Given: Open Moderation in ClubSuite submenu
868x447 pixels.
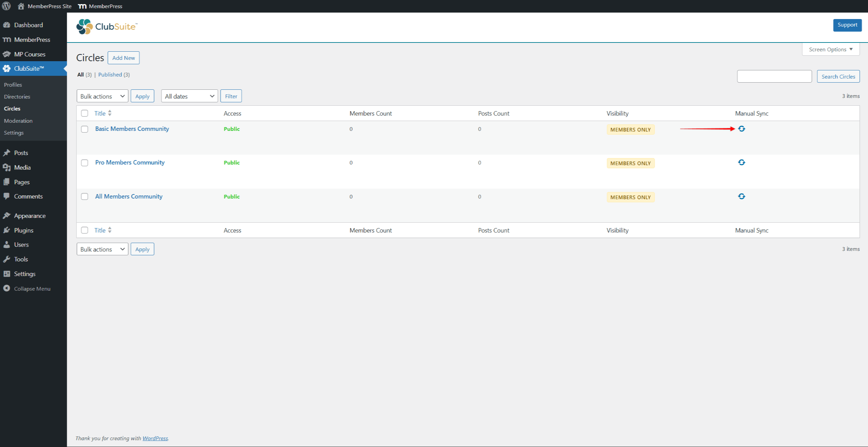Looking at the screenshot, I should point(18,121).
